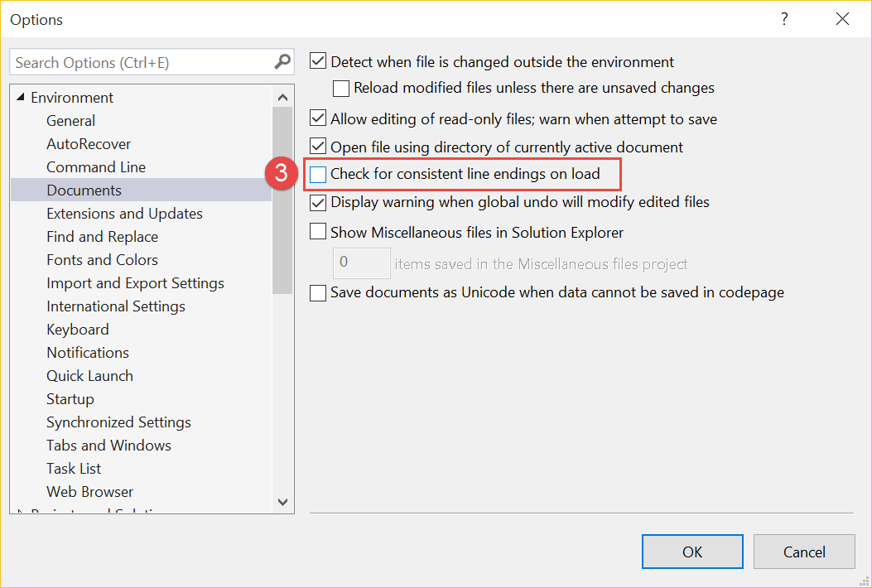Uncheck Allow editing of read-only files
This screenshot has width=872, height=588.
(x=317, y=118)
